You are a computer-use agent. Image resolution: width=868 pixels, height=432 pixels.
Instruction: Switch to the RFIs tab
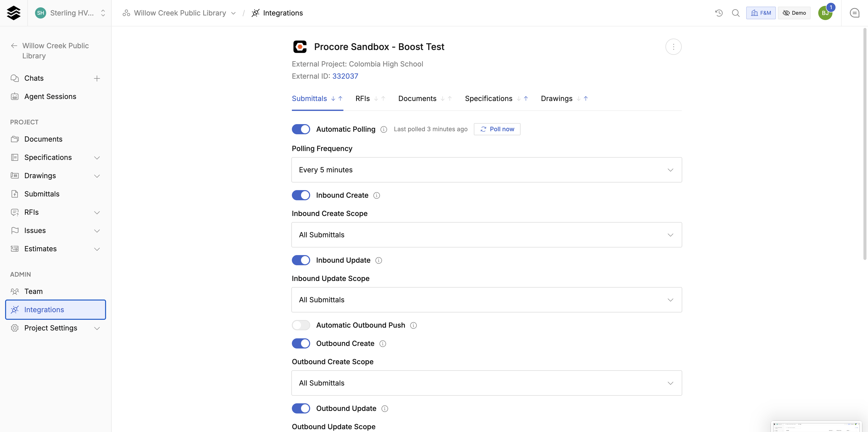[x=370, y=98]
